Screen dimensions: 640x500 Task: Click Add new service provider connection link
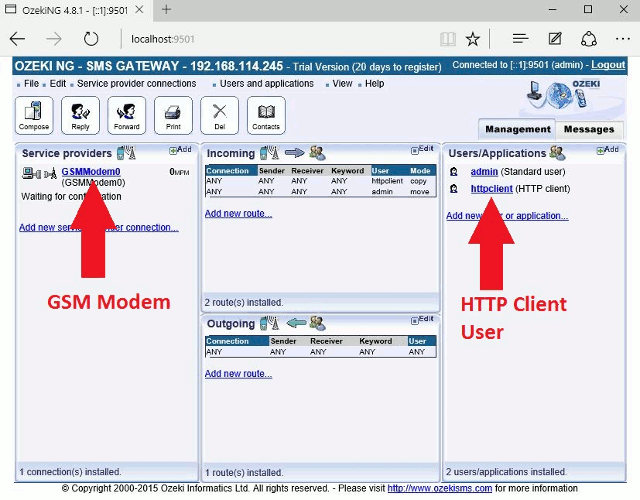[x=99, y=227]
